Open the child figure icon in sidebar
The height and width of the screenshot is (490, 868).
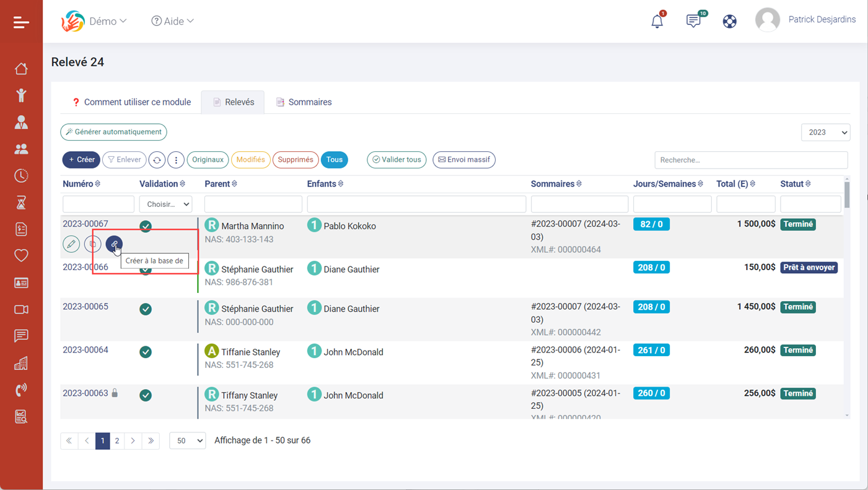(21, 95)
